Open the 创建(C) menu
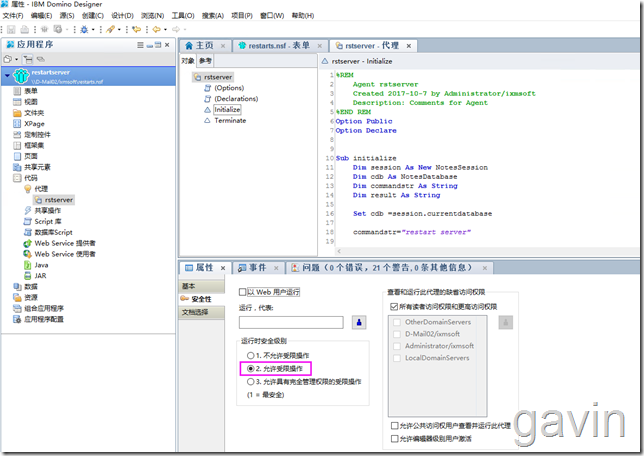This screenshot has width=644, height=456. point(93,16)
